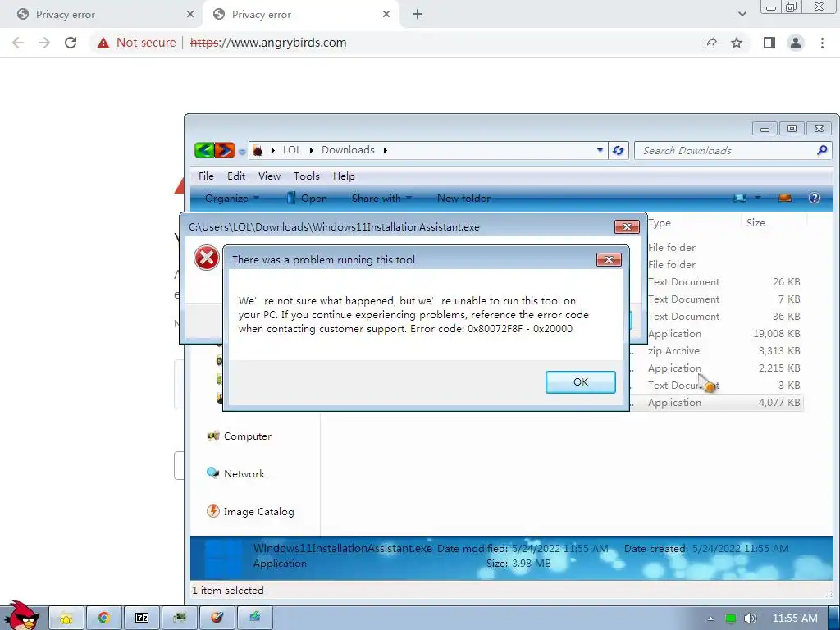Open File Explorer from the taskbar

click(x=66, y=619)
